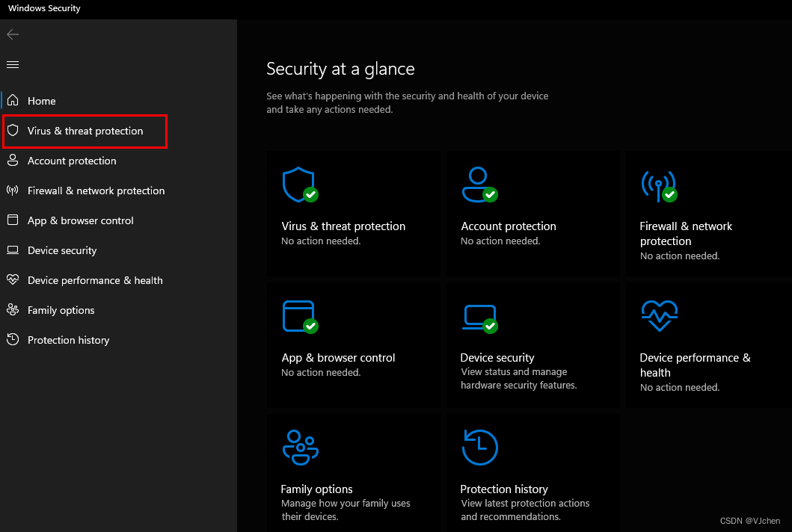Click the Device security laptop icon in sidebar
792x532 pixels.
coord(13,250)
